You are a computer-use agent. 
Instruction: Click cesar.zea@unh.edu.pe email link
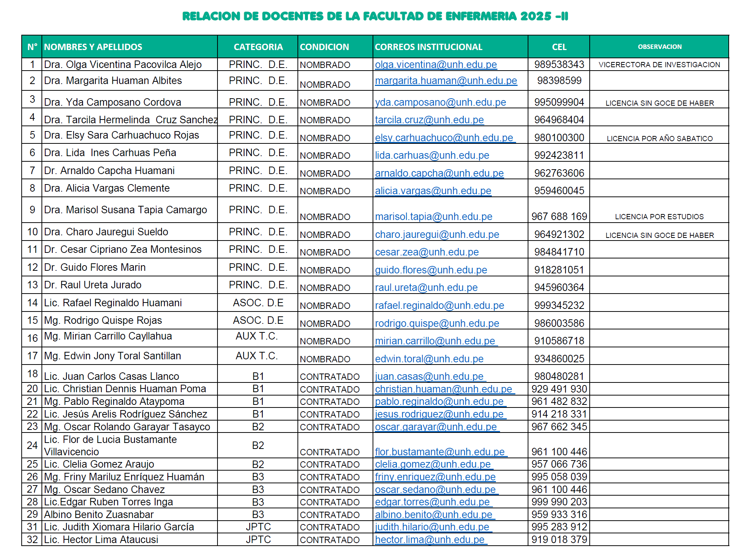[x=427, y=252]
